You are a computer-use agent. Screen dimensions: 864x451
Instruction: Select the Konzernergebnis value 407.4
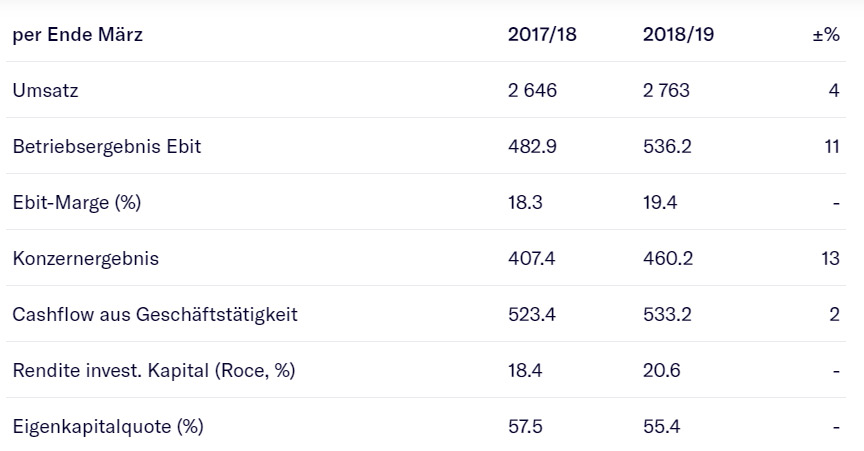(531, 259)
